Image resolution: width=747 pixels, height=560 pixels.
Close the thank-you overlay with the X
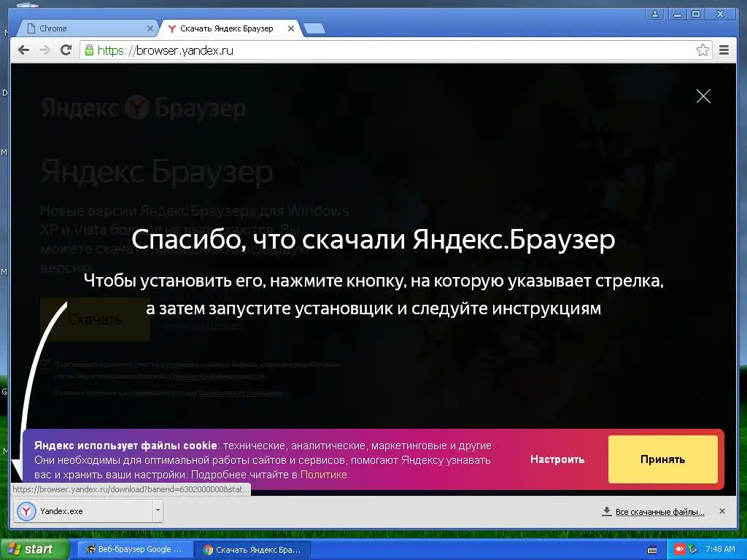pyautogui.click(x=703, y=96)
